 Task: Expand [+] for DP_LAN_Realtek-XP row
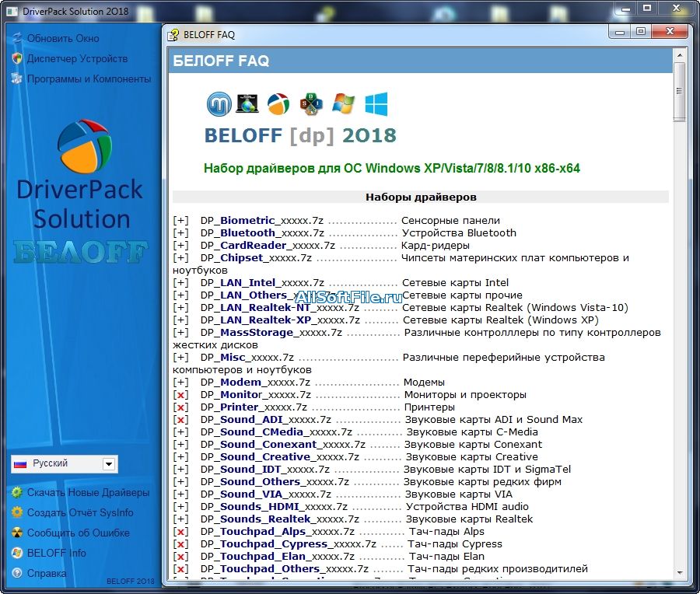click(x=180, y=320)
